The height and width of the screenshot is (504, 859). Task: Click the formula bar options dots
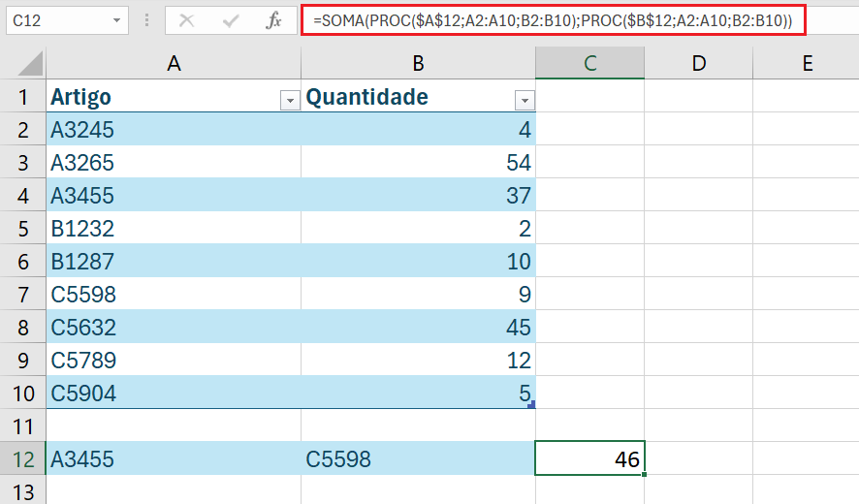coord(146,20)
